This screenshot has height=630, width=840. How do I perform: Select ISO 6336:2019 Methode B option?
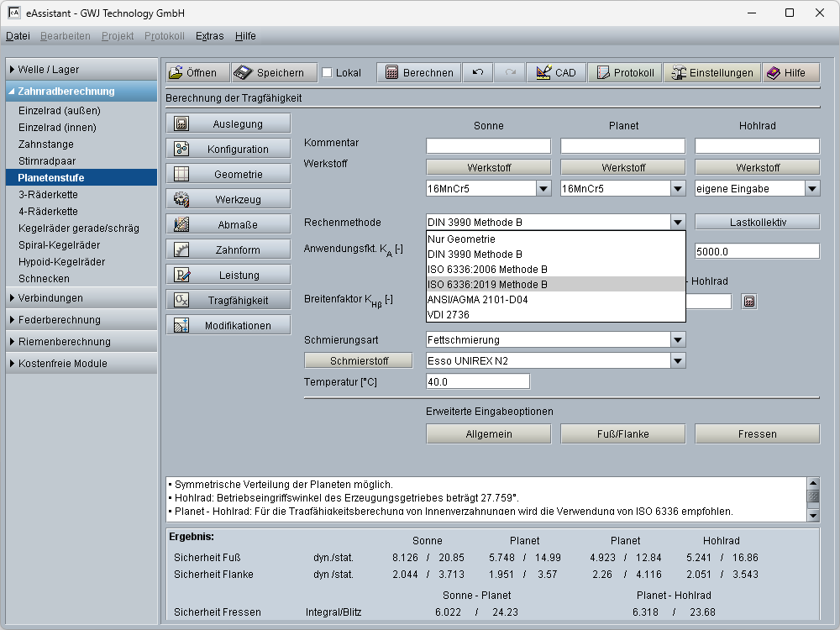pos(487,284)
